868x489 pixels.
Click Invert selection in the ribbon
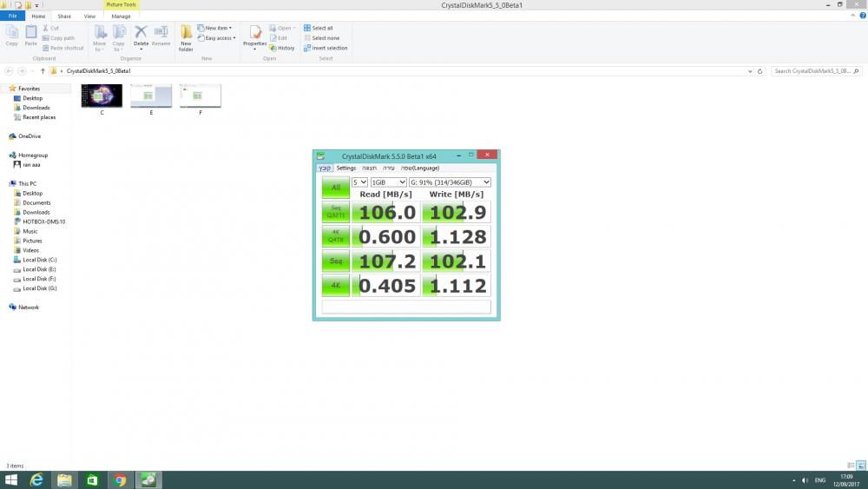pyautogui.click(x=325, y=48)
